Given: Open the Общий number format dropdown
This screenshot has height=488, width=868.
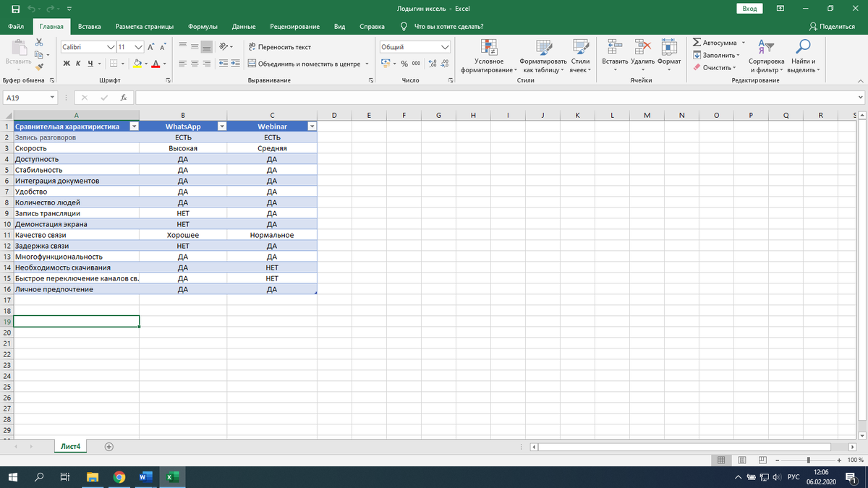Looking at the screenshot, I should [446, 46].
